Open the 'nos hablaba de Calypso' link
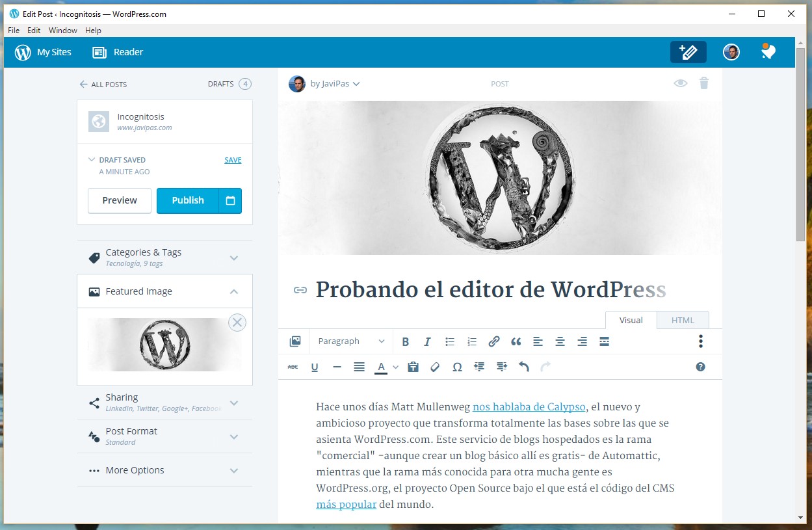The image size is (812, 530). tap(529, 407)
